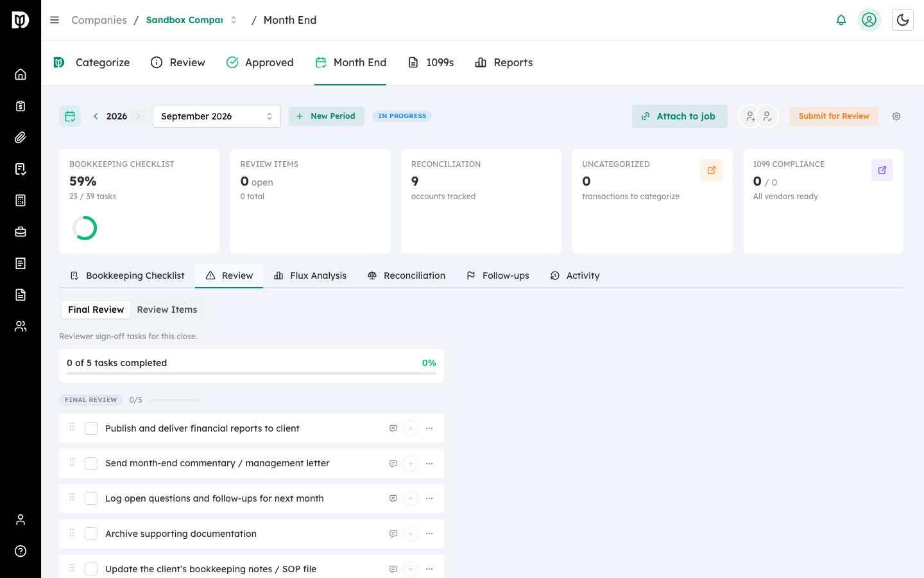924x578 pixels.
Task: Click the green calendar period icon
Action: [x=70, y=116]
